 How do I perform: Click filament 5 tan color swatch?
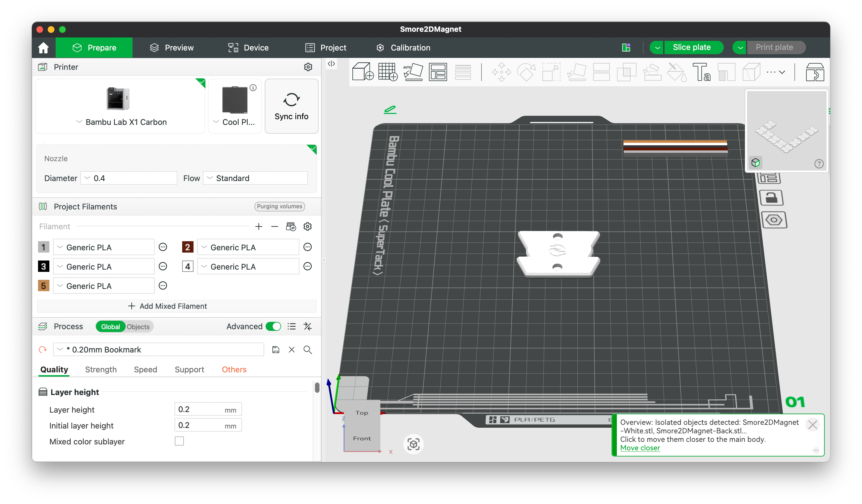[43, 286]
